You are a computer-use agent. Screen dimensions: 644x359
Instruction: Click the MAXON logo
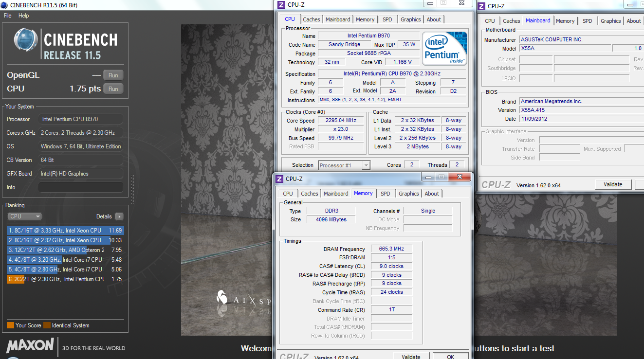pyautogui.click(x=30, y=345)
